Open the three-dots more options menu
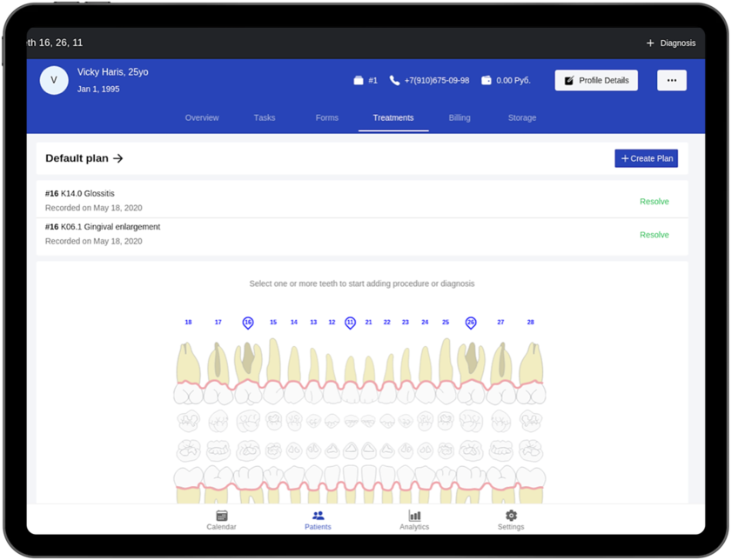 (x=671, y=80)
